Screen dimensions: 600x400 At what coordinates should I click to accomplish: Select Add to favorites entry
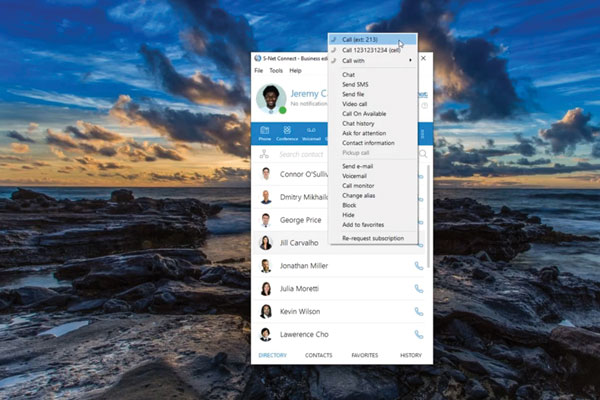coord(363,225)
